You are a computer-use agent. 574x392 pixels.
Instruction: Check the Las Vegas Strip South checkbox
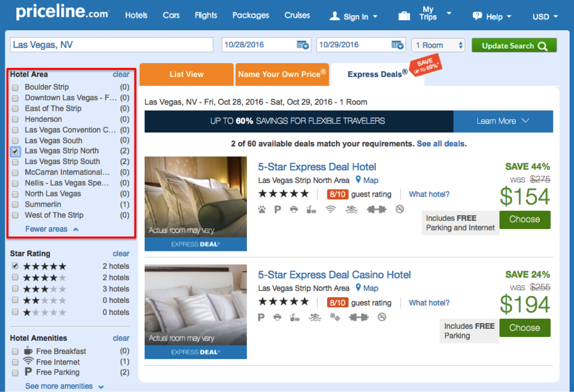click(x=15, y=162)
